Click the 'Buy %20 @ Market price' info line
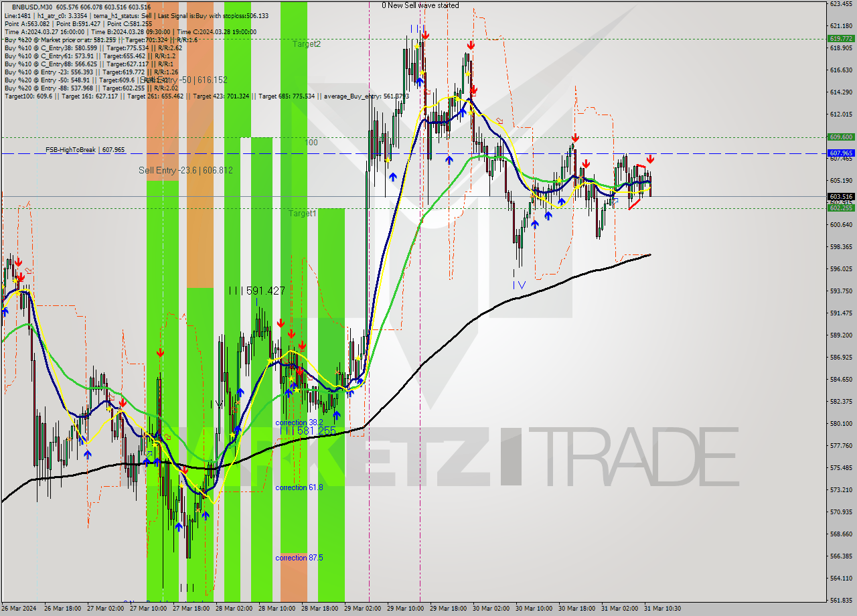The image size is (857, 616). [100, 40]
